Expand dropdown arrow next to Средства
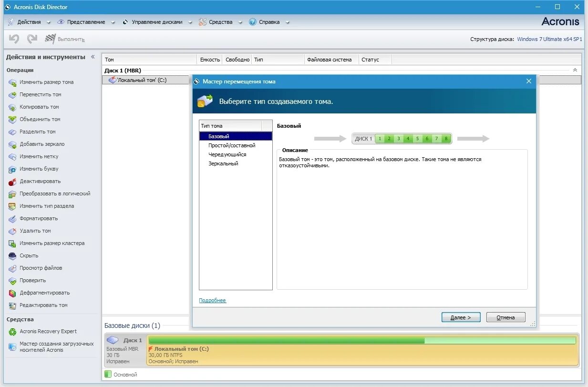This screenshot has width=588, height=387. click(x=240, y=22)
